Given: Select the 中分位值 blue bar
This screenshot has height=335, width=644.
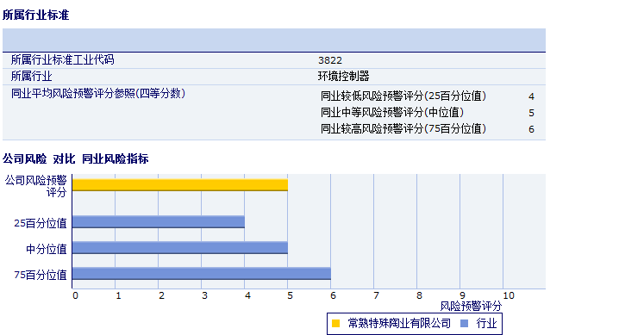Looking at the screenshot, I should [180, 248].
